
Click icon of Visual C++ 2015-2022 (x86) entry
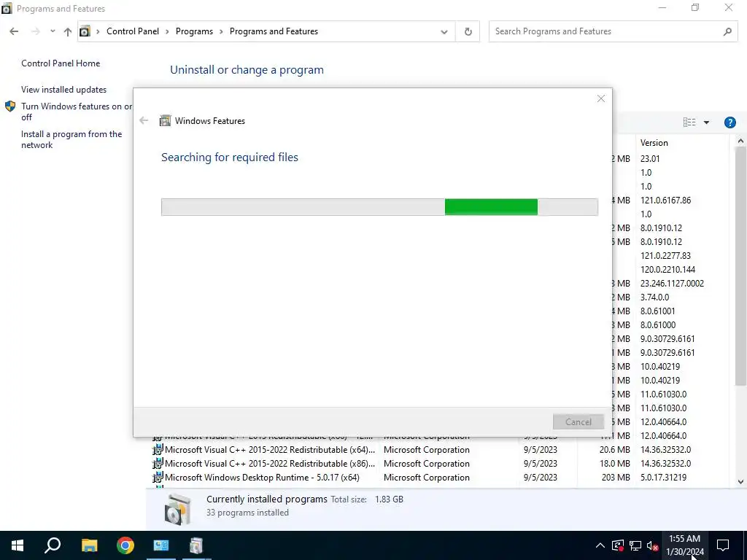click(158, 463)
